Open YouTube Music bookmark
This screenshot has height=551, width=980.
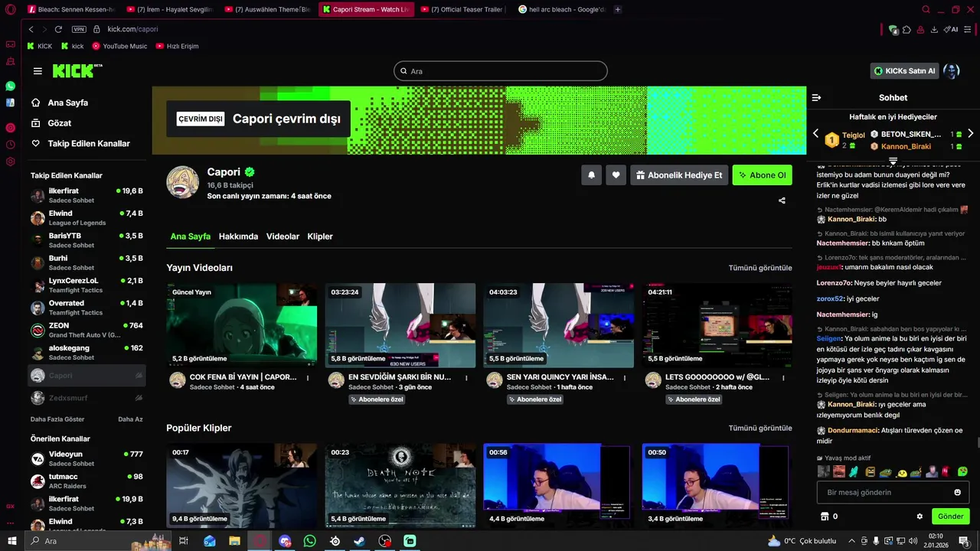119,46
